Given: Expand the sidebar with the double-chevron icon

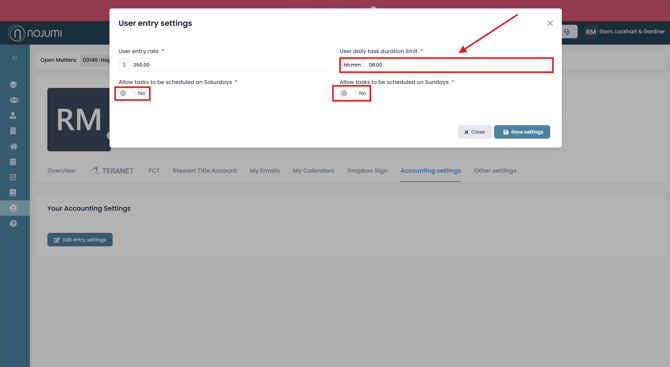Looking at the screenshot, I should coord(15,58).
